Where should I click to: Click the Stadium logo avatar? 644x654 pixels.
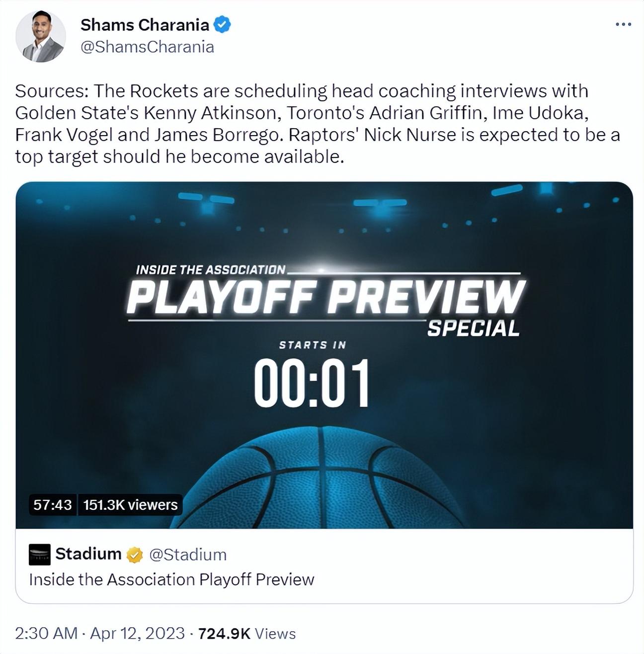pos(40,554)
